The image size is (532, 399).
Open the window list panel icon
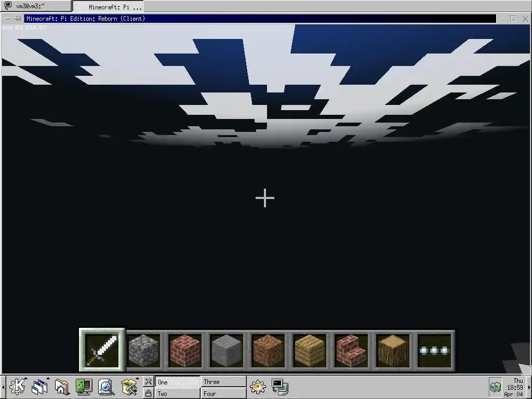point(39,387)
